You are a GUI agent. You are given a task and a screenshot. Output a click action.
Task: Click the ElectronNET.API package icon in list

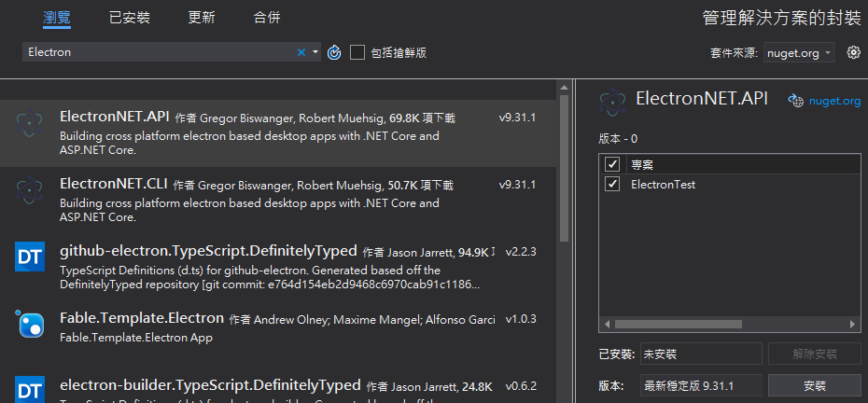(x=29, y=123)
